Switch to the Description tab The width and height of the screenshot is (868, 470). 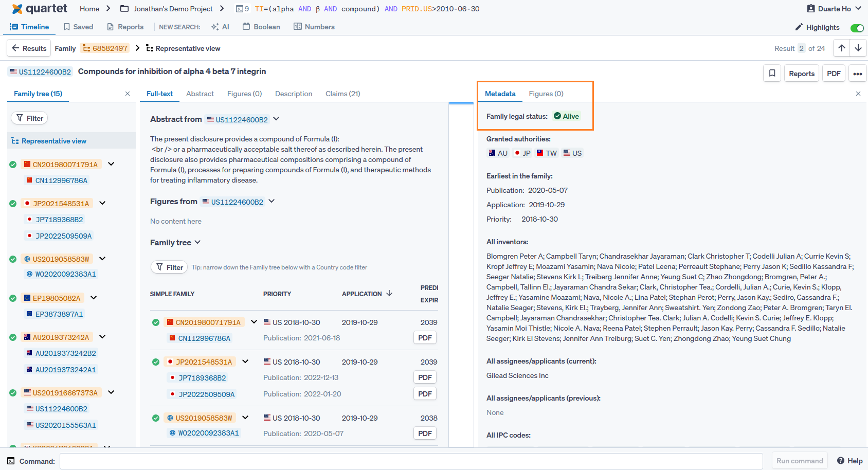pyautogui.click(x=294, y=94)
